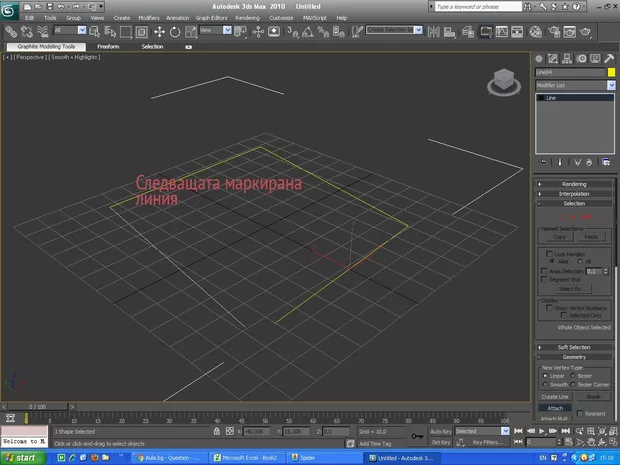Screen dimensions: 620x465
Task: Open the Graph Editors menu
Action: click(211, 18)
